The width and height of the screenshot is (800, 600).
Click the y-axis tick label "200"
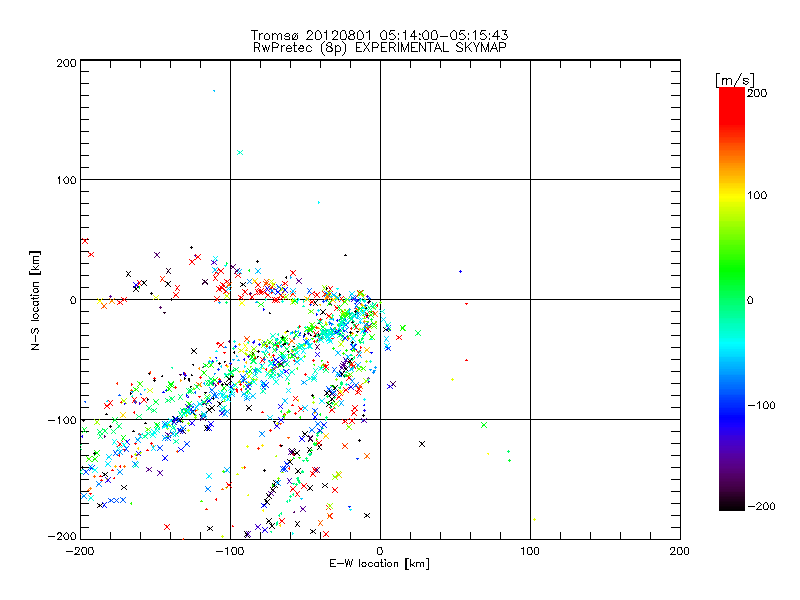(66, 63)
